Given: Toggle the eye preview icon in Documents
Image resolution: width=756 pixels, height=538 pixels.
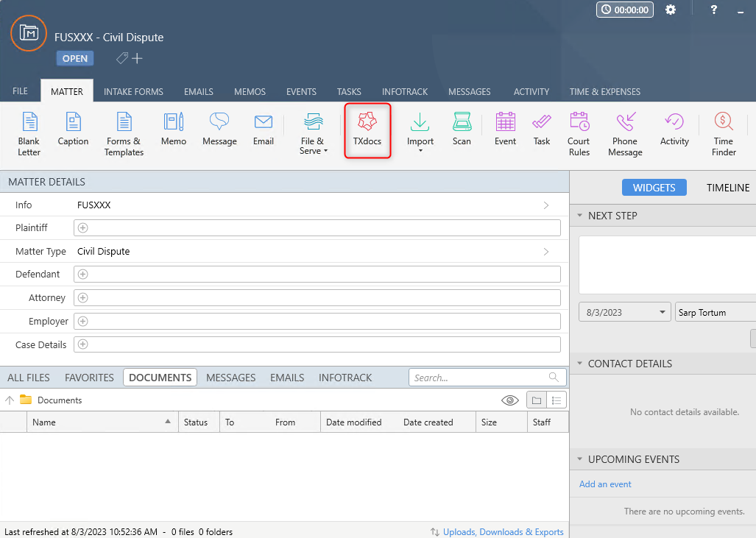Looking at the screenshot, I should tap(510, 400).
